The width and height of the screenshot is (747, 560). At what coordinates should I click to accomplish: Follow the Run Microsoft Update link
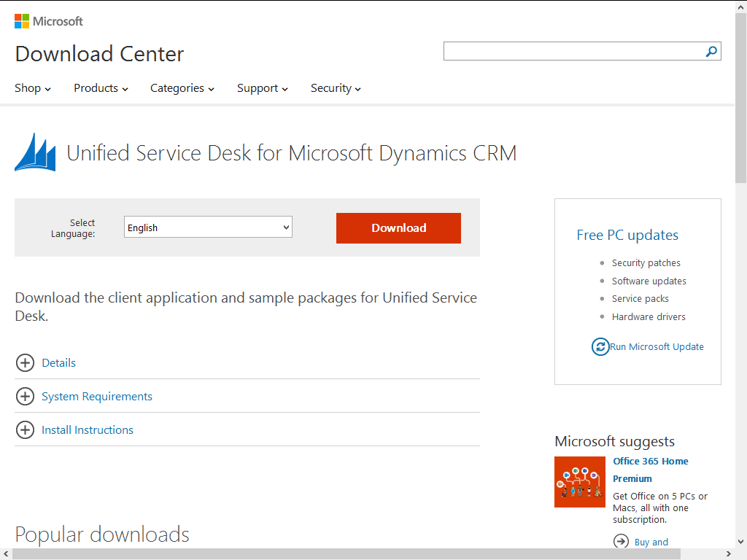point(657,347)
